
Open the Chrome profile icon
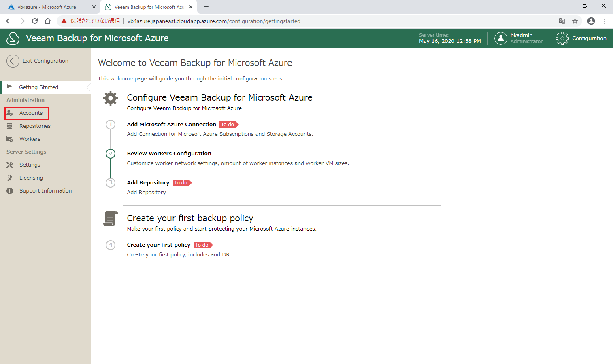591,21
